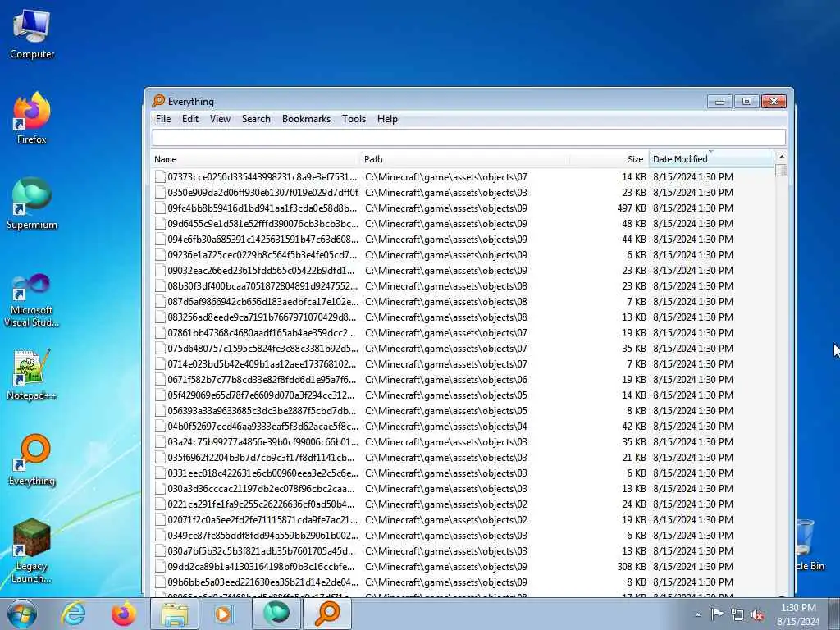The image size is (840, 630).
Task: Open the Search menu
Action: tap(256, 119)
